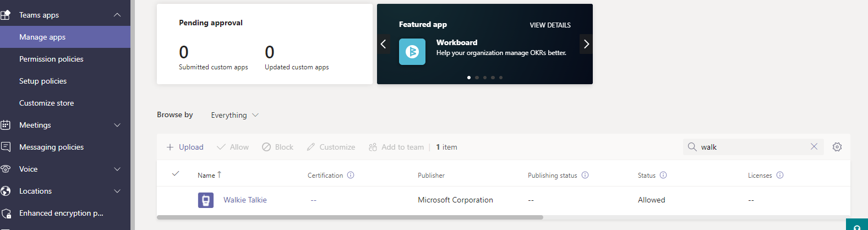The image size is (868, 230).
Task: Click the first carousel page dot
Action: tap(469, 78)
